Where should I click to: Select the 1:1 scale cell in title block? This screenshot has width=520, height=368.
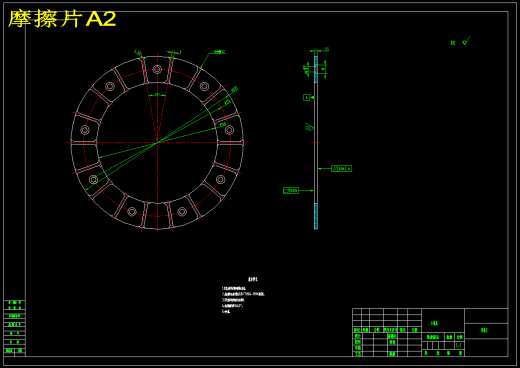click(459, 345)
